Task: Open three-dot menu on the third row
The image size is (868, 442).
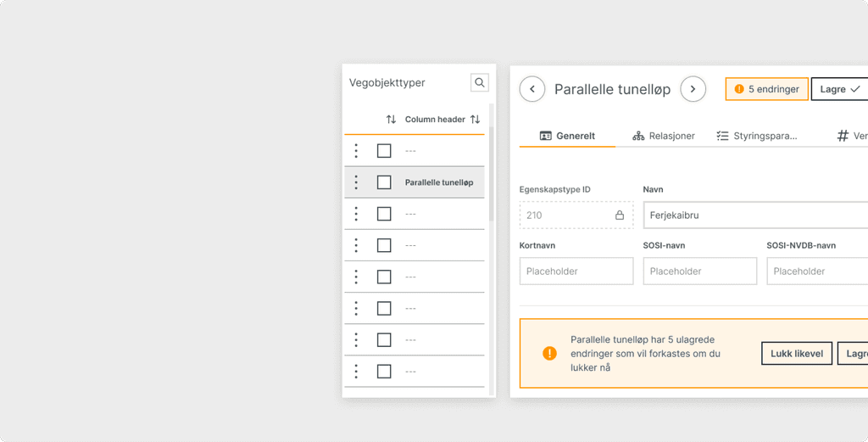Action: pos(356,214)
